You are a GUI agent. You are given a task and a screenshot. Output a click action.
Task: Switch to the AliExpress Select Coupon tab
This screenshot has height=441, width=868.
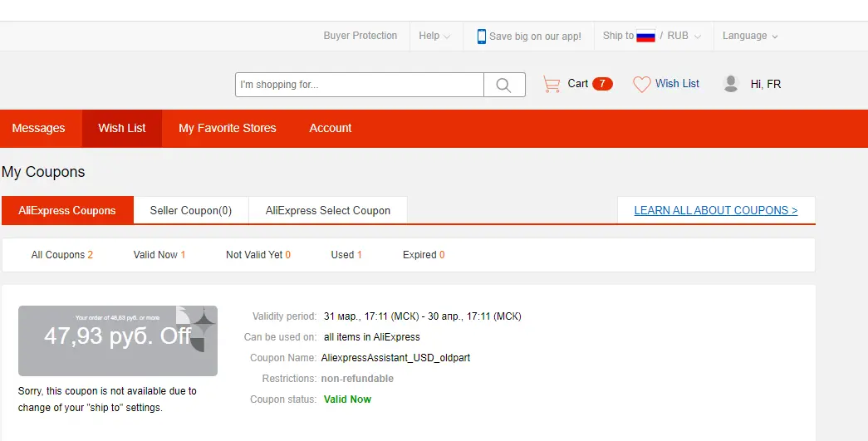(x=328, y=210)
